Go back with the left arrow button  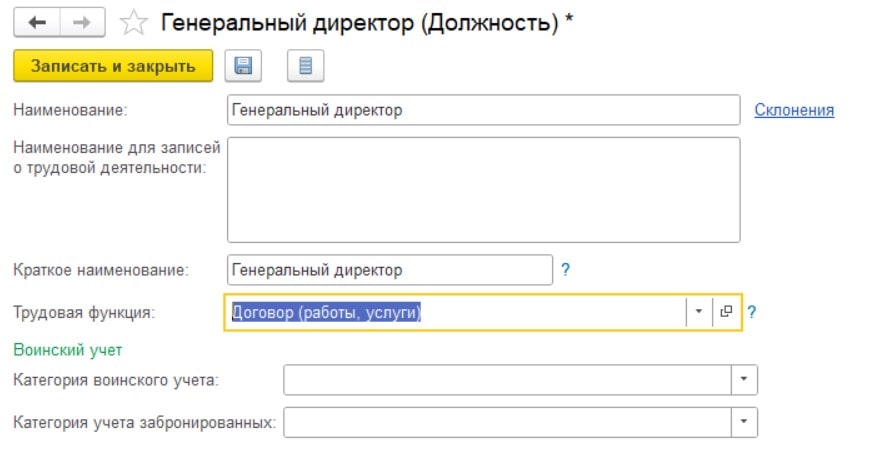point(37,23)
